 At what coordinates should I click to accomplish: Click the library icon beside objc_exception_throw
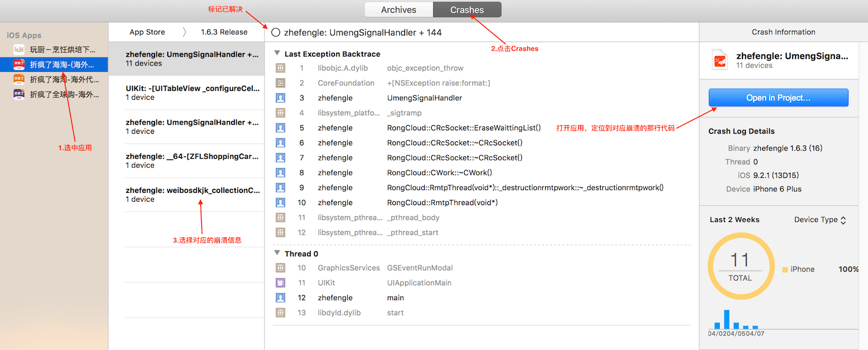281,68
